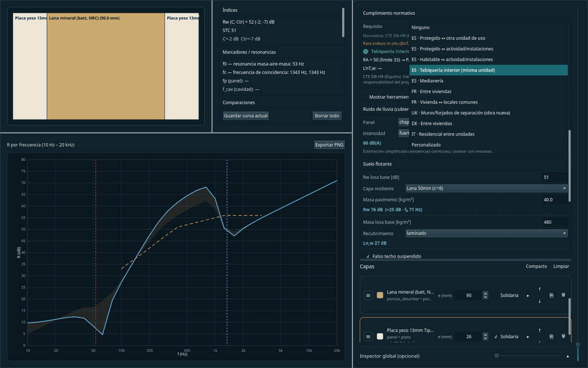Open color swatch of Placa yeso layer

380,337
